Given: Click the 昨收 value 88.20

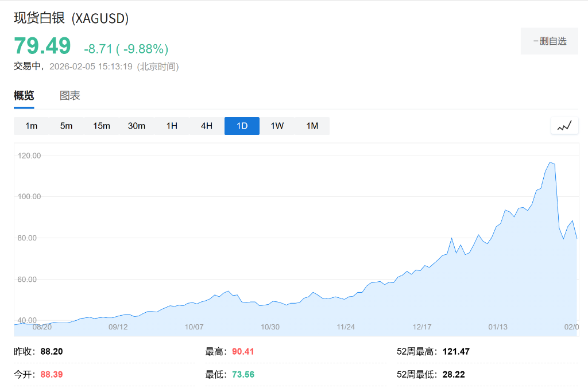Looking at the screenshot, I should pyautogui.click(x=52, y=351).
